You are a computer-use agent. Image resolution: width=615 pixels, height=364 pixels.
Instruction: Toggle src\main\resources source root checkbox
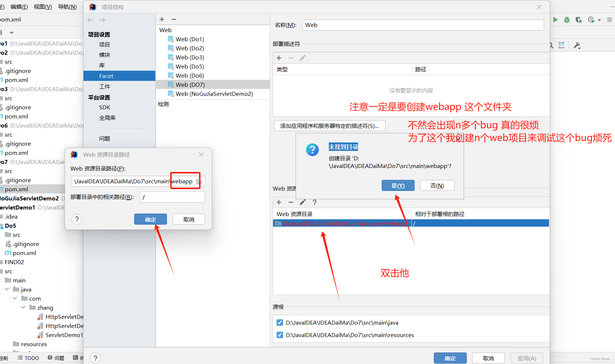pyautogui.click(x=280, y=335)
